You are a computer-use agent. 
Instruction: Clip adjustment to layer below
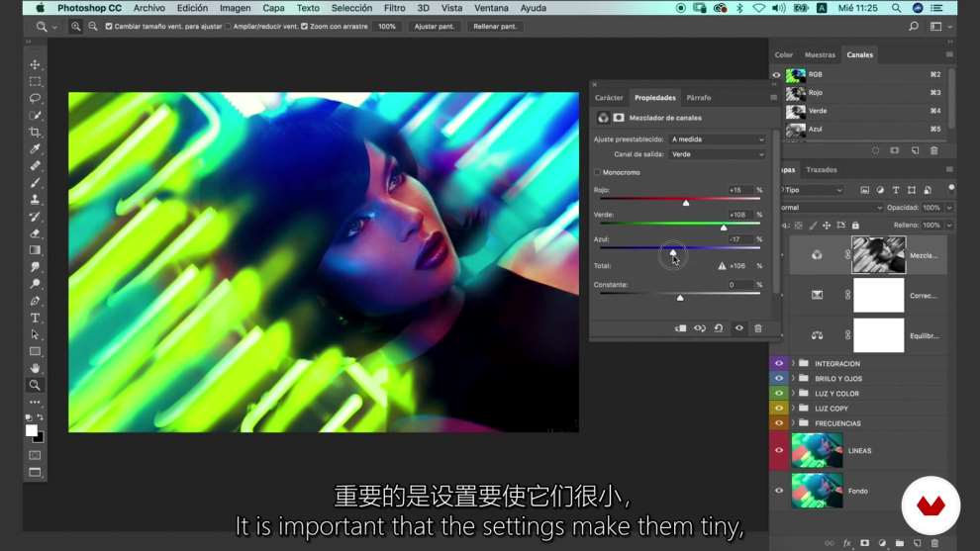tap(681, 328)
